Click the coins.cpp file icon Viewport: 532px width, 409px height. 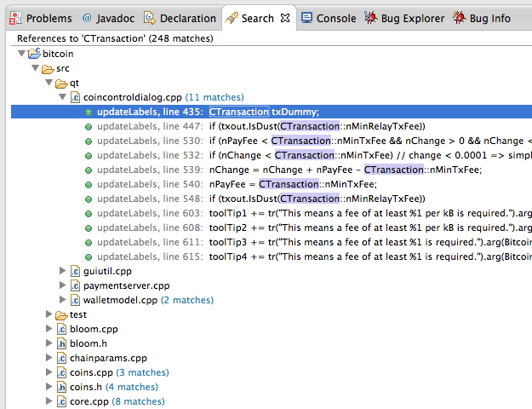[61, 372]
